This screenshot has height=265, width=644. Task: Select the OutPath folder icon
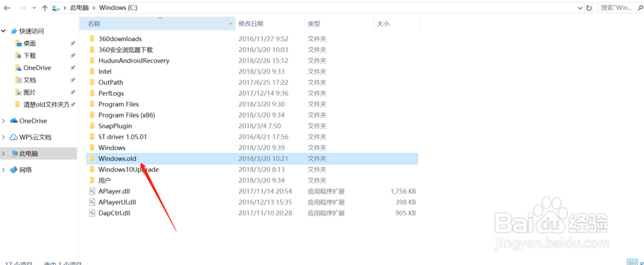(92, 82)
